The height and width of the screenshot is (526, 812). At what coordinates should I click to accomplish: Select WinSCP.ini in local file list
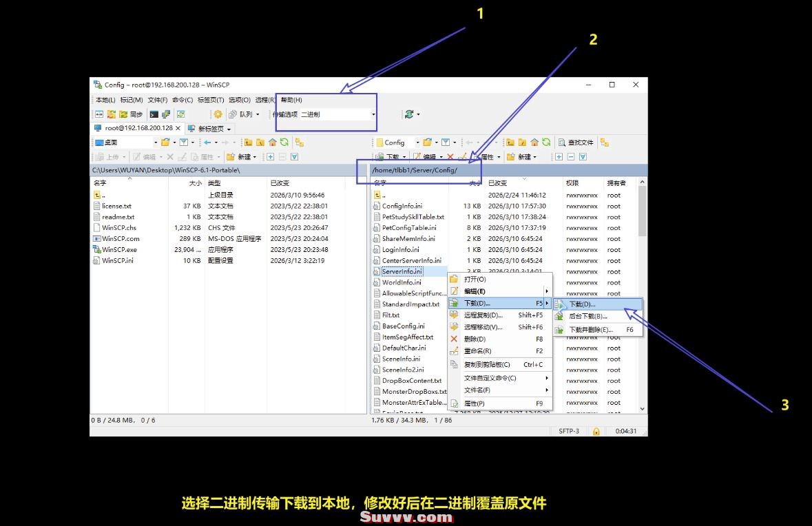tap(117, 260)
